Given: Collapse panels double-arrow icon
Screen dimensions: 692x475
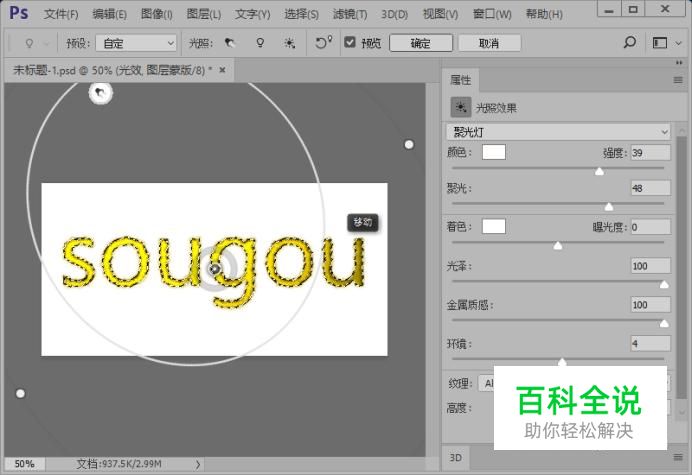Looking at the screenshot, I should pyautogui.click(x=679, y=63).
